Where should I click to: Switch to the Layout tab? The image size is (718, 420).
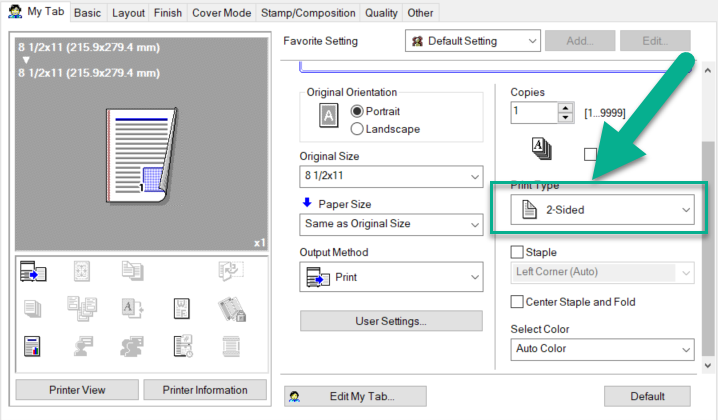pyautogui.click(x=128, y=13)
